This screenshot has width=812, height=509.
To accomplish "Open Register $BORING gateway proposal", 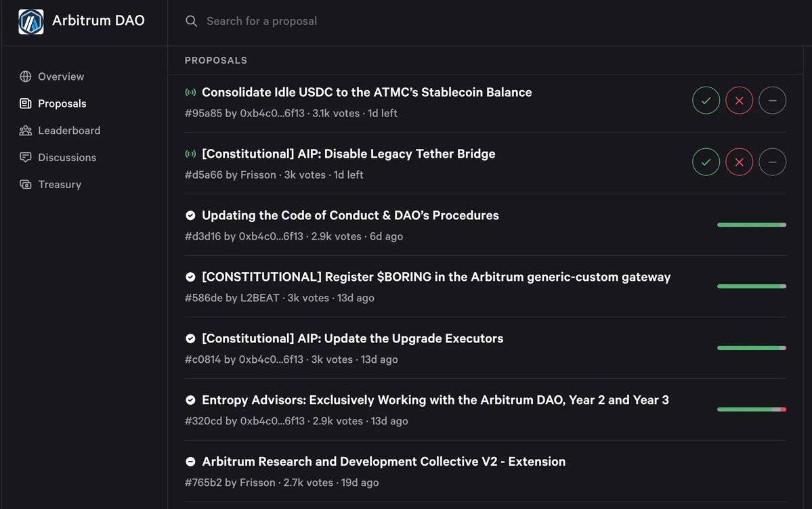I will (436, 277).
